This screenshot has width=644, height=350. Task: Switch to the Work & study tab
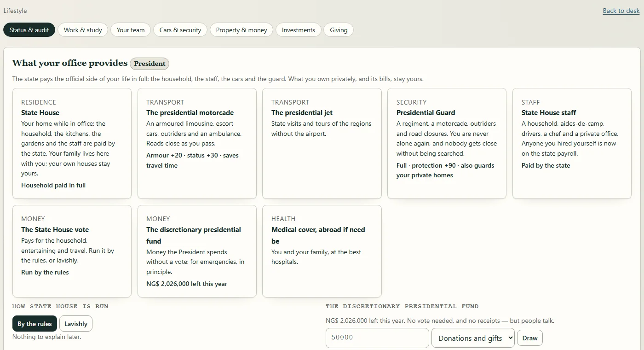(x=83, y=30)
